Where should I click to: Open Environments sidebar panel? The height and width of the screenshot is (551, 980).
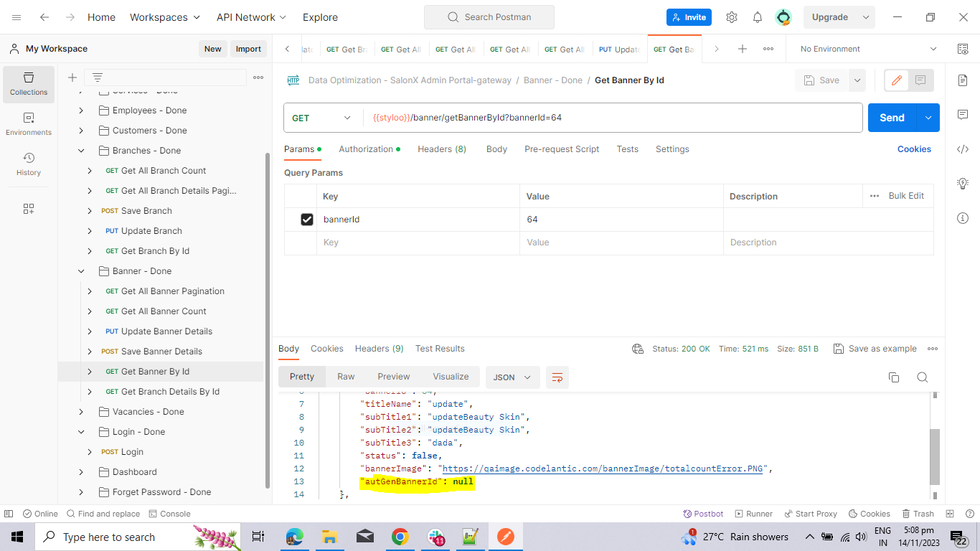tap(29, 124)
